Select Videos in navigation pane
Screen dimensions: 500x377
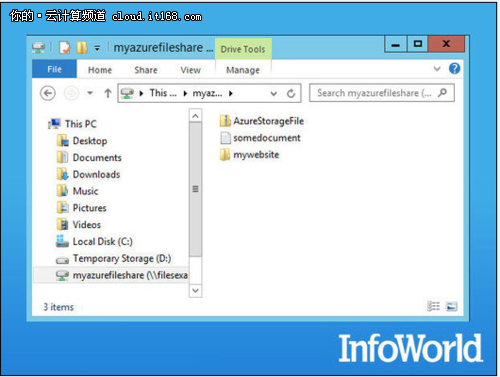[87, 225]
